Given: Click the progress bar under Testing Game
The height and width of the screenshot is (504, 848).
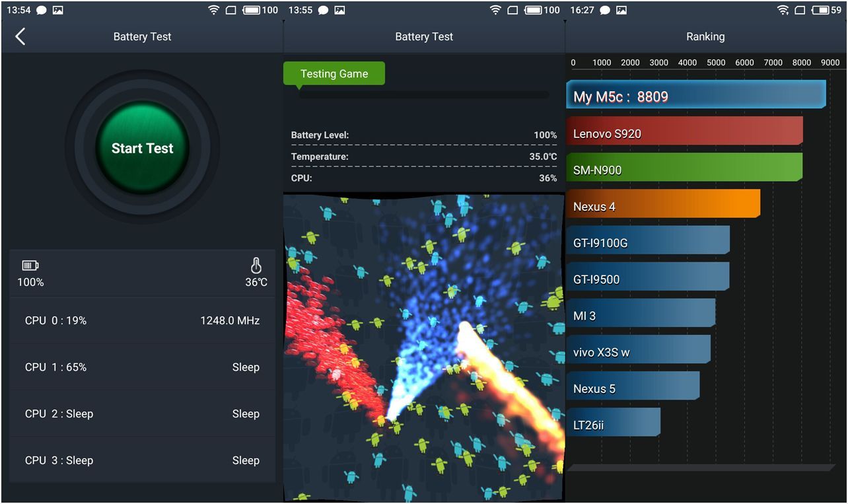Looking at the screenshot, I should pyautogui.click(x=423, y=94).
